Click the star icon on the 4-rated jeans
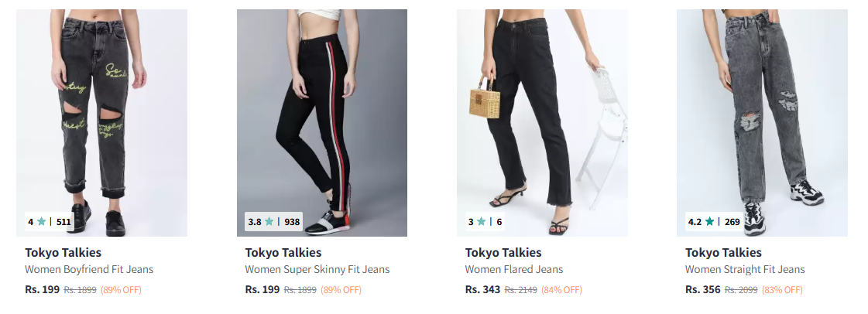Viewport: 868px width, 314px height. pyautogui.click(x=42, y=221)
